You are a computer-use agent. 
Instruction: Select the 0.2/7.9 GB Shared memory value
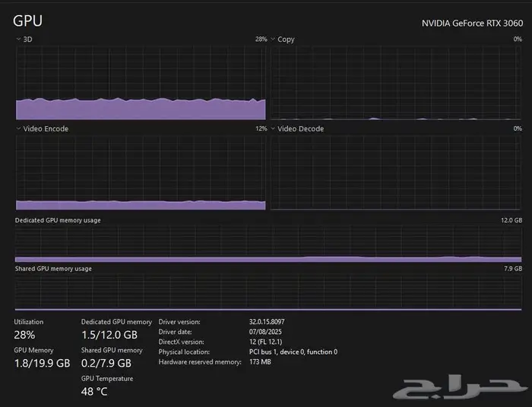pos(107,364)
